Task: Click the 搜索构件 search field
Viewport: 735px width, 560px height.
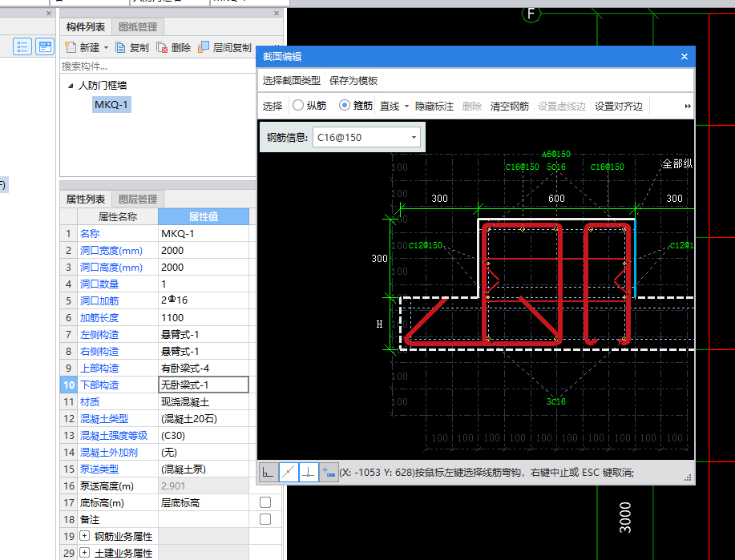Action: [157, 66]
